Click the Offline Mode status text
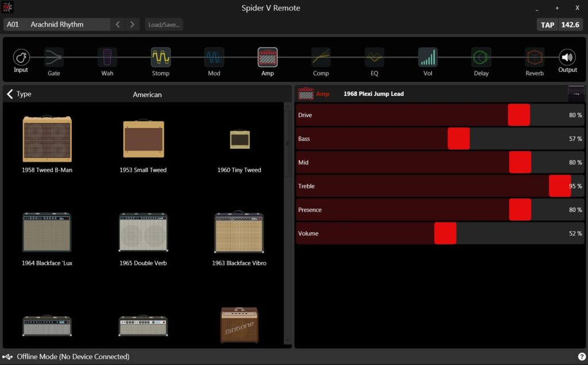 [x=73, y=357]
